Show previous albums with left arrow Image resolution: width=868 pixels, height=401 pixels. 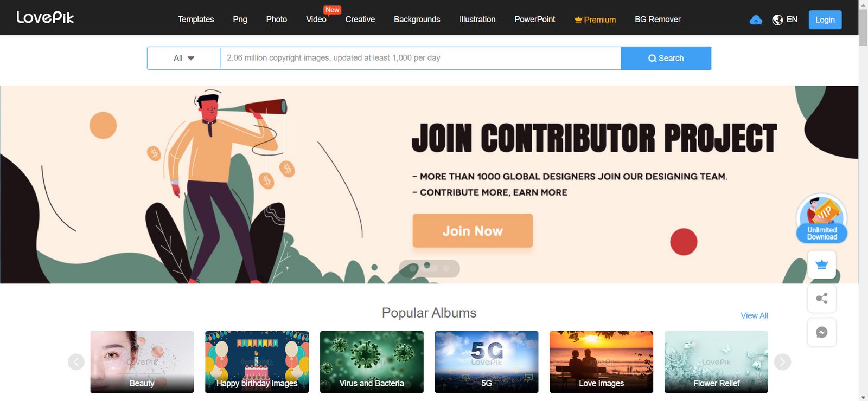[x=76, y=361]
